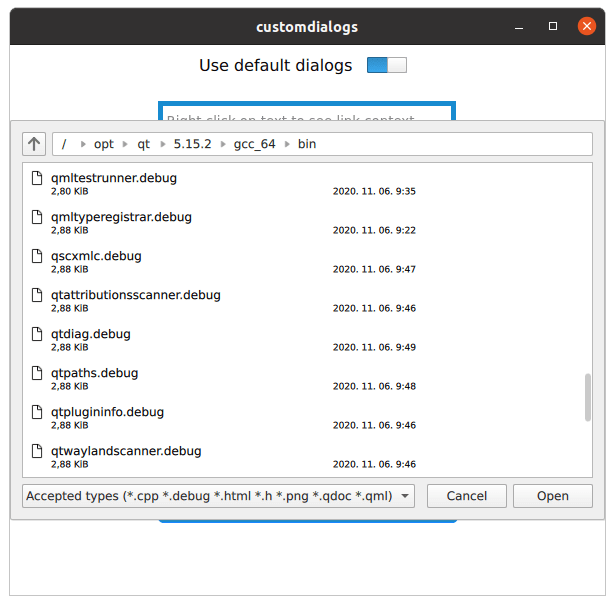Click the qtwaylandscanner.debug file icon
Screen dimensions: 615x605
click(x=38, y=451)
